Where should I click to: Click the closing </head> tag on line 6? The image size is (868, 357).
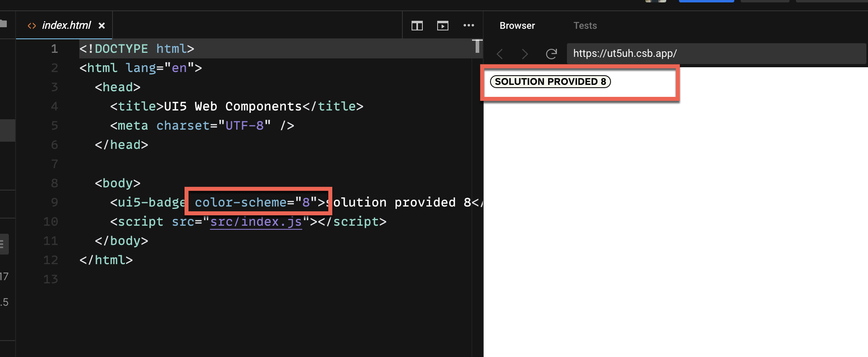(x=121, y=145)
